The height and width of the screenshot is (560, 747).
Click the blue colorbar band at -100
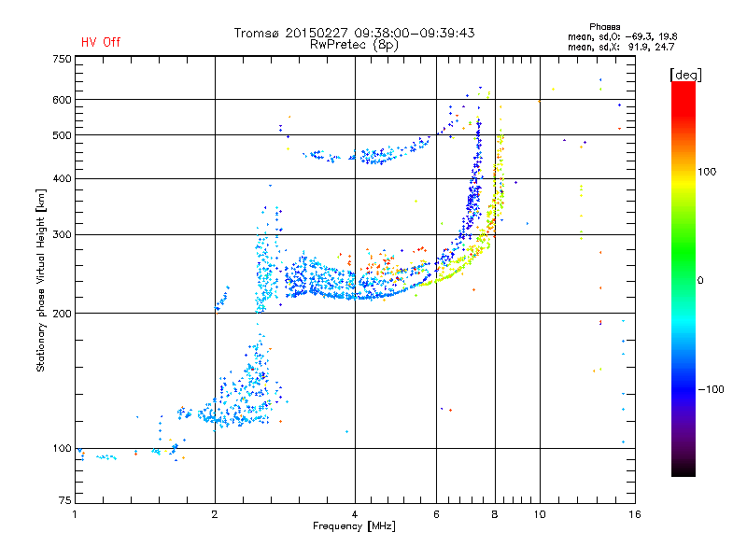(x=684, y=389)
